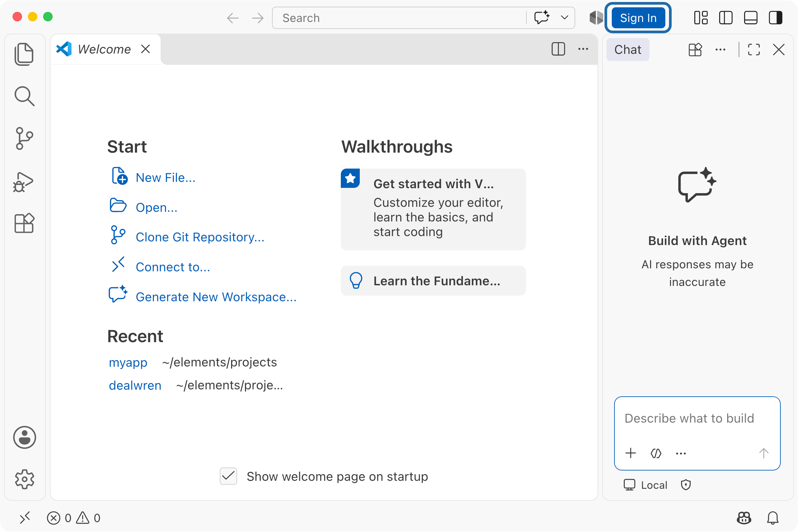Click Clone Git Repository... link
This screenshot has width=798, height=532.
coord(200,237)
